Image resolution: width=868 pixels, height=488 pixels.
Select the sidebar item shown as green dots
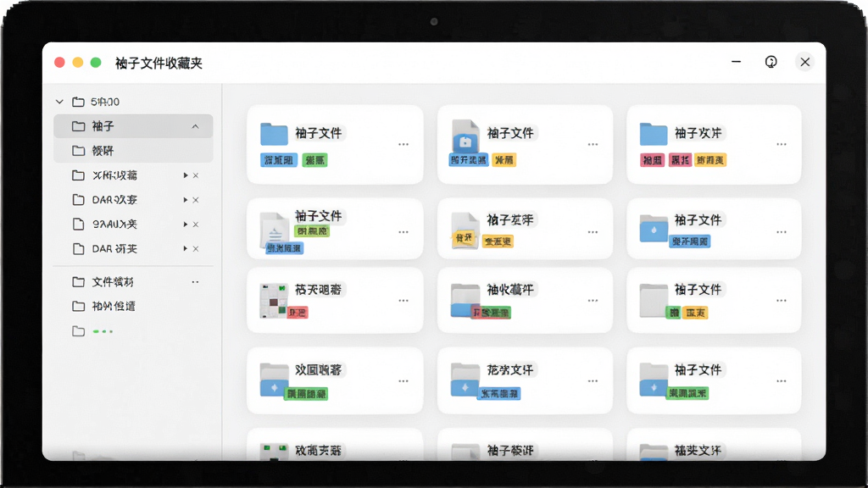click(103, 331)
